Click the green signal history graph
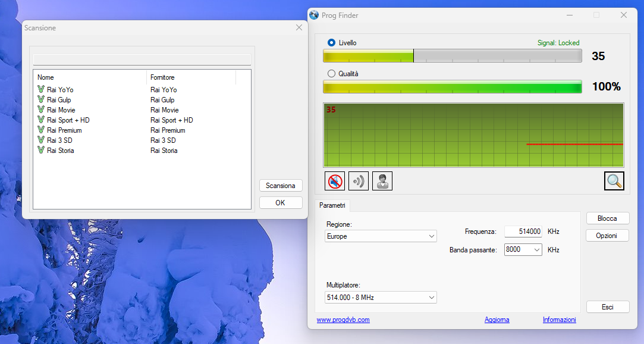Viewport: 644px width, 344px height. click(473, 135)
